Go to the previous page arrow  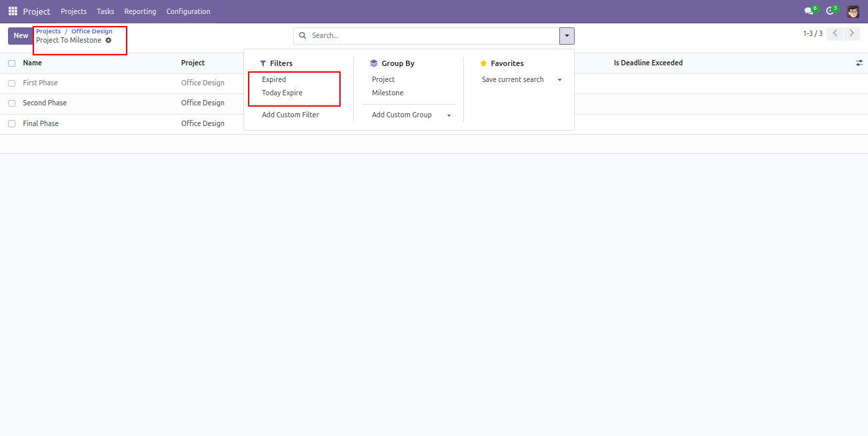coord(835,33)
